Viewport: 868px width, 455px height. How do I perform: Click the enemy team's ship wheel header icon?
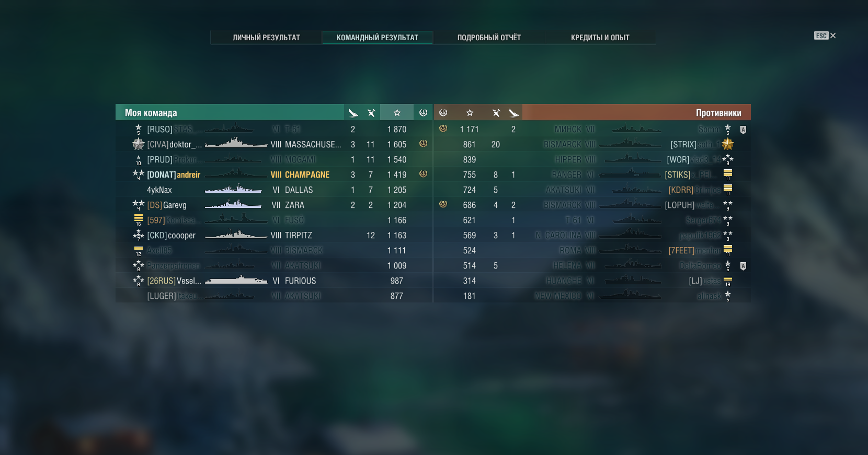coord(443,113)
